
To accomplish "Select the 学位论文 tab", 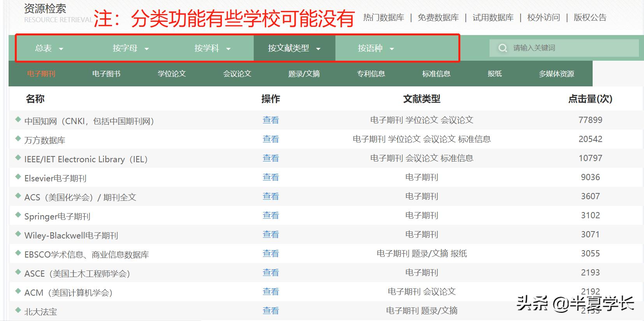I will [172, 74].
